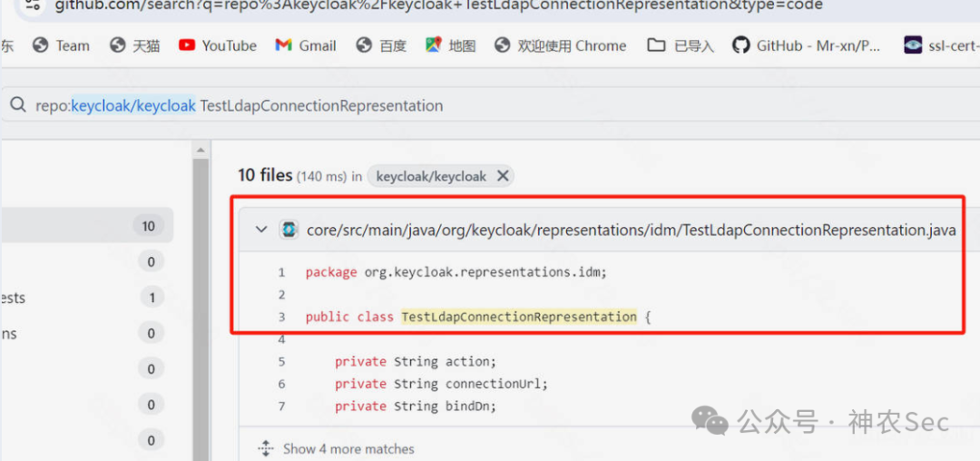Screen dimensions: 980x461
Task: Open the Team bookmark
Action: (x=61, y=45)
